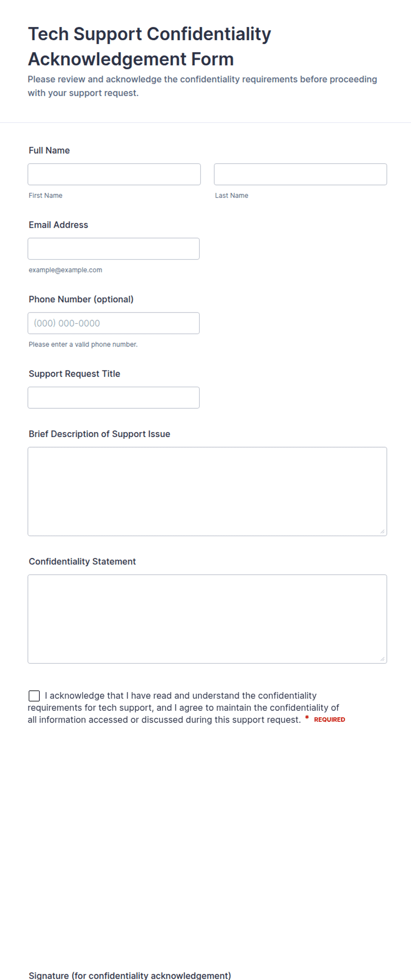
Task: Click inside the Confidentiality Statement textarea
Action: [207, 619]
